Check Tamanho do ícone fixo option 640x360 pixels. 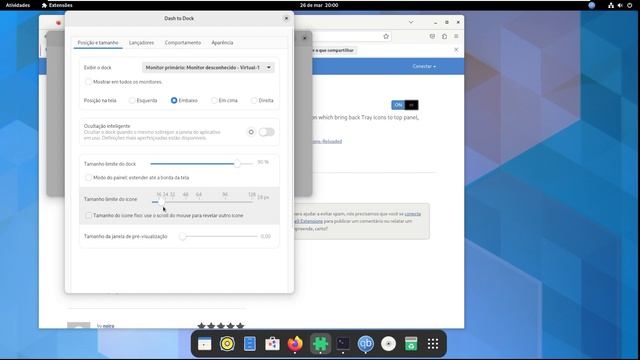[x=89, y=215]
